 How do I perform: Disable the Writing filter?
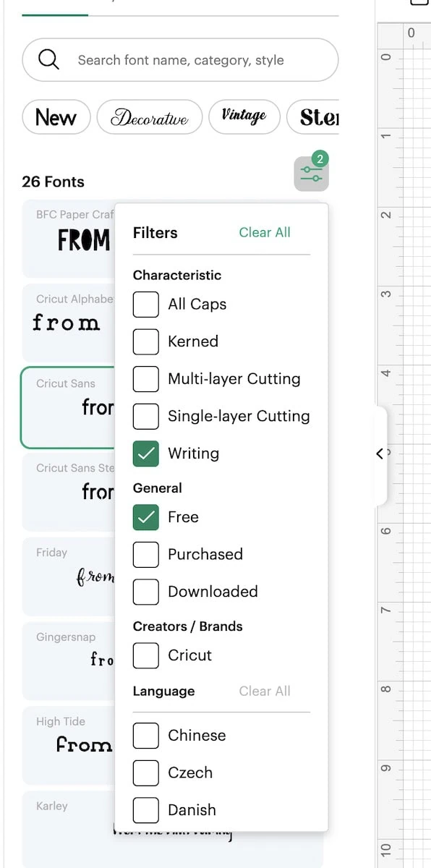145,454
